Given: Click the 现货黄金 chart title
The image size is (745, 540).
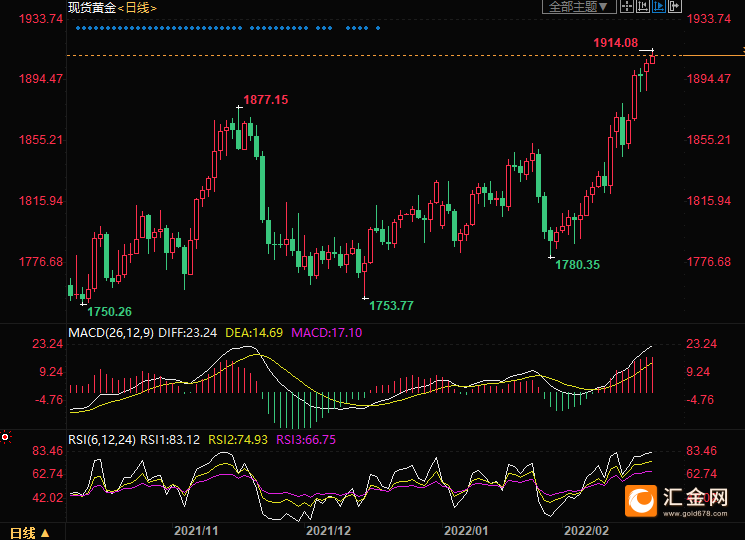Looking at the screenshot, I should [x=89, y=7].
